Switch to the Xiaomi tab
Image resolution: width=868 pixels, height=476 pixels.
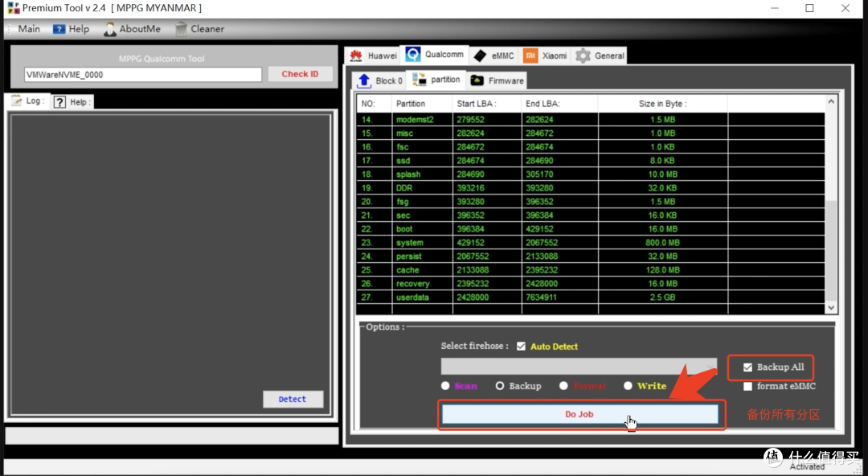546,55
